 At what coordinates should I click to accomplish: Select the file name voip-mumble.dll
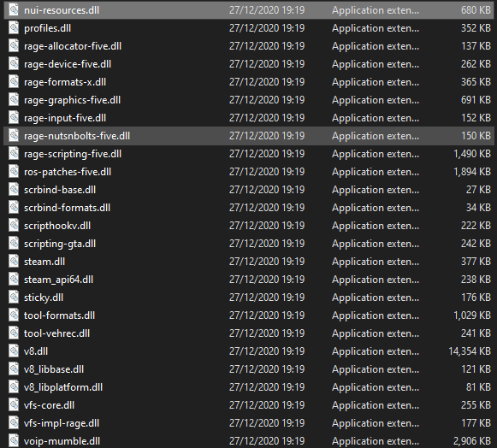(x=62, y=441)
